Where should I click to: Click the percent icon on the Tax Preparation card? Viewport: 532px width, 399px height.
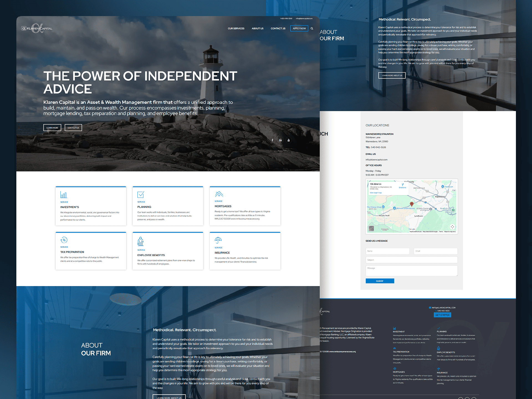[x=64, y=240]
